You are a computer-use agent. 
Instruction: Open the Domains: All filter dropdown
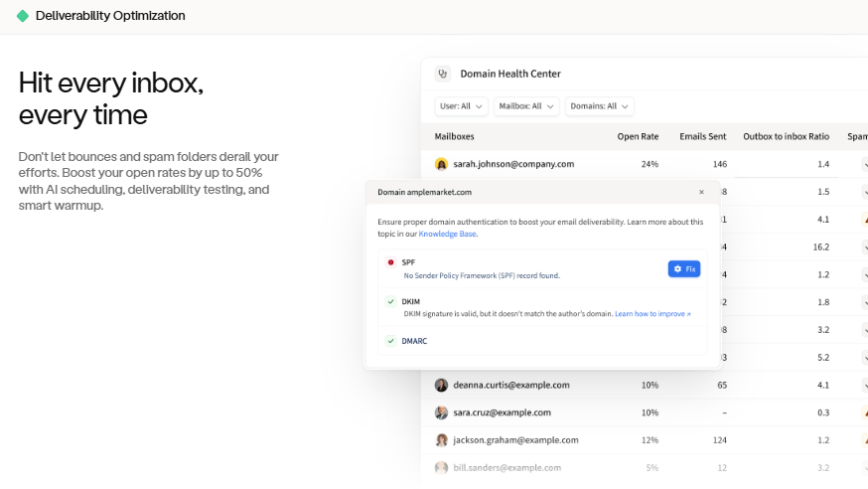pyautogui.click(x=599, y=106)
